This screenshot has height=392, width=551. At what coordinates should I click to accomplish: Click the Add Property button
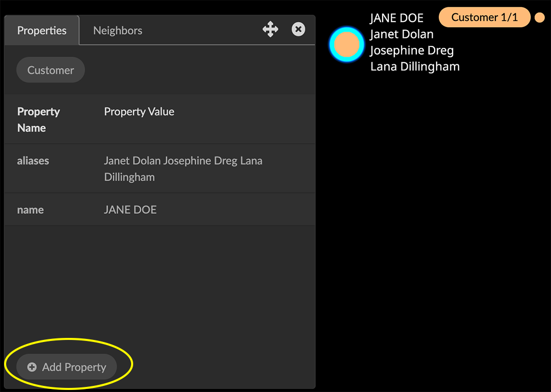pos(66,367)
